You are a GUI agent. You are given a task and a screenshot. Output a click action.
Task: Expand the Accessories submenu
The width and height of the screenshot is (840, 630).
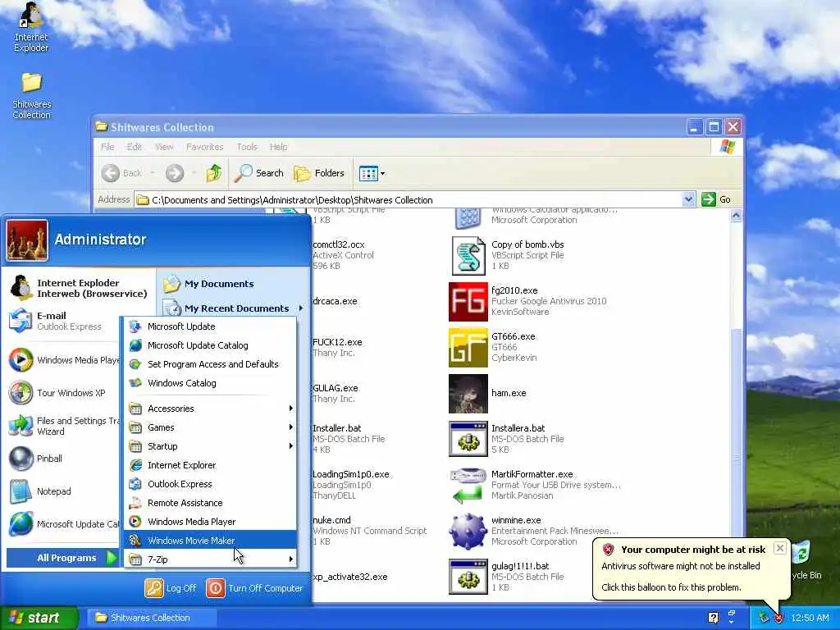[x=211, y=409]
